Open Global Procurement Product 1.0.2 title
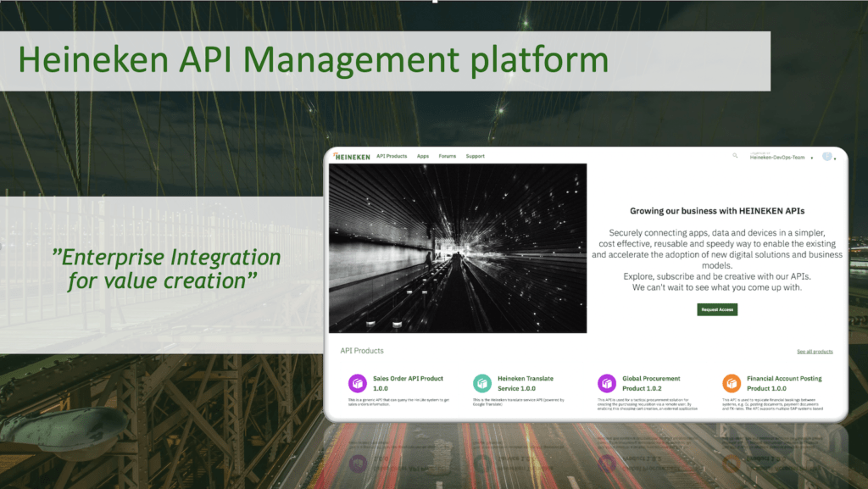 651,383
